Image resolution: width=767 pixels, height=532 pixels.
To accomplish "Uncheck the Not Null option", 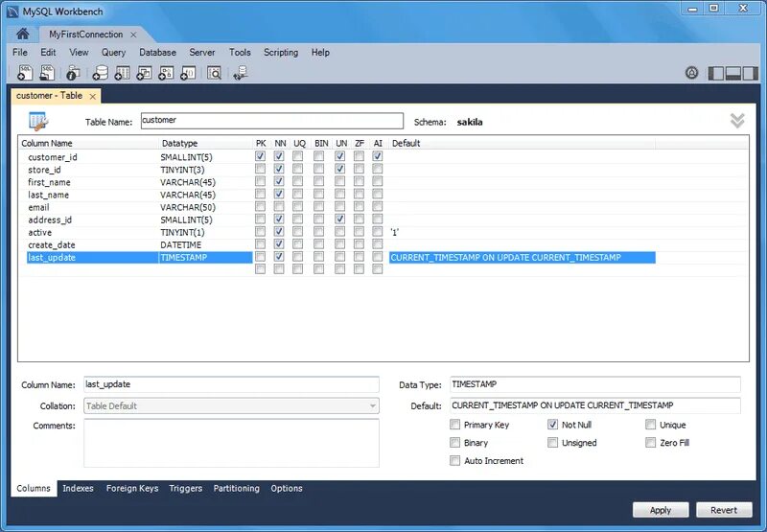I will [x=553, y=425].
